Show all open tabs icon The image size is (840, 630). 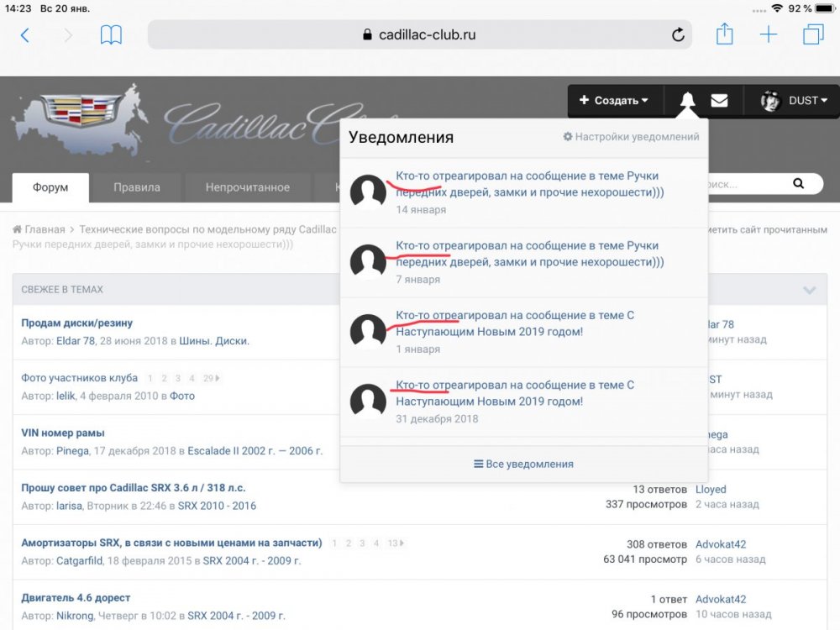point(812,34)
